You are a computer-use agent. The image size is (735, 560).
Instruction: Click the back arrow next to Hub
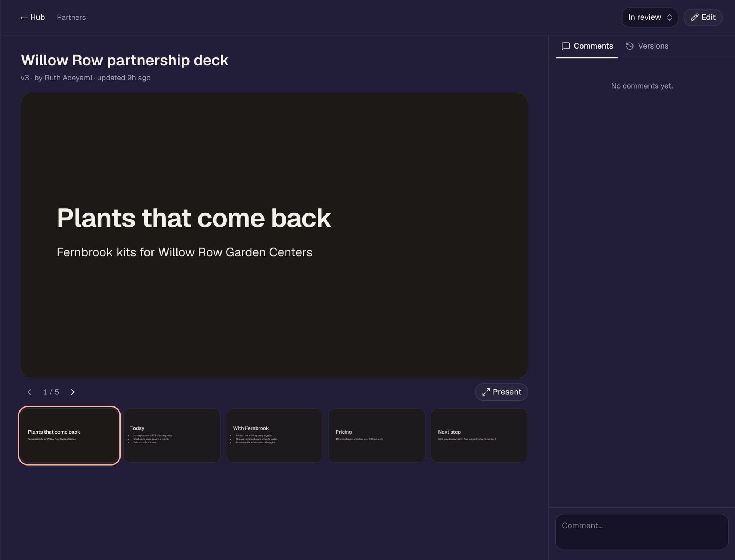pos(24,18)
